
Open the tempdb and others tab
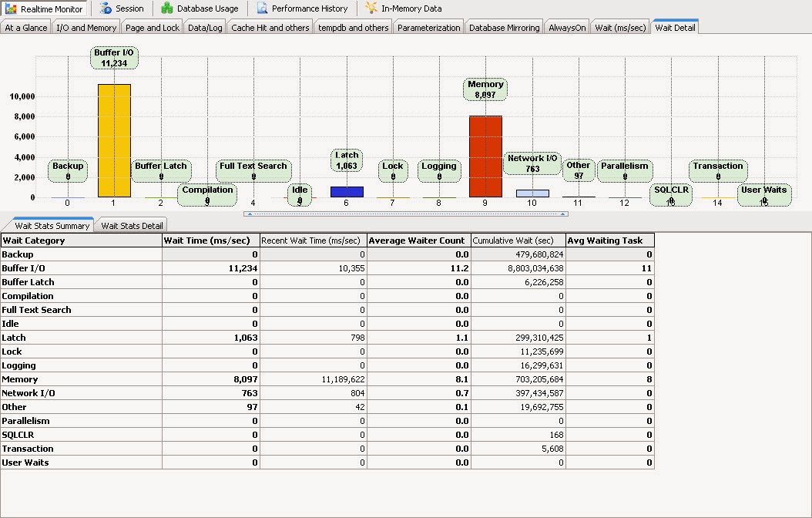(x=353, y=26)
